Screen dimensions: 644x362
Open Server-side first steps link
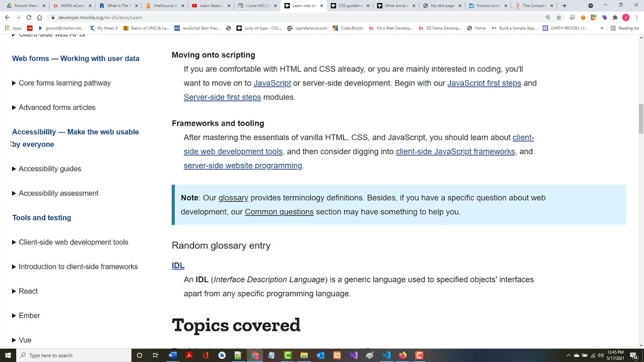click(x=222, y=97)
